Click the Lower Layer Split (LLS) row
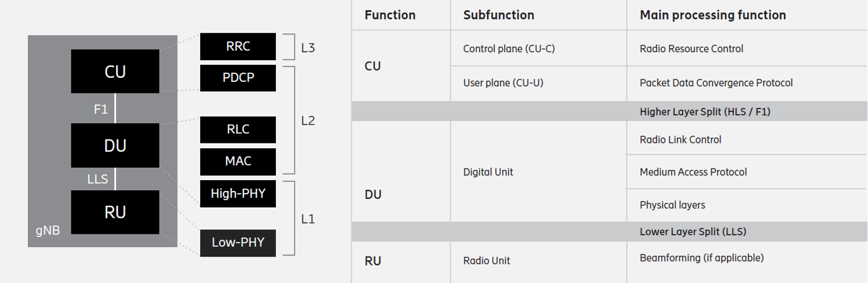Image resolution: width=868 pixels, height=283 pixels. [692, 232]
